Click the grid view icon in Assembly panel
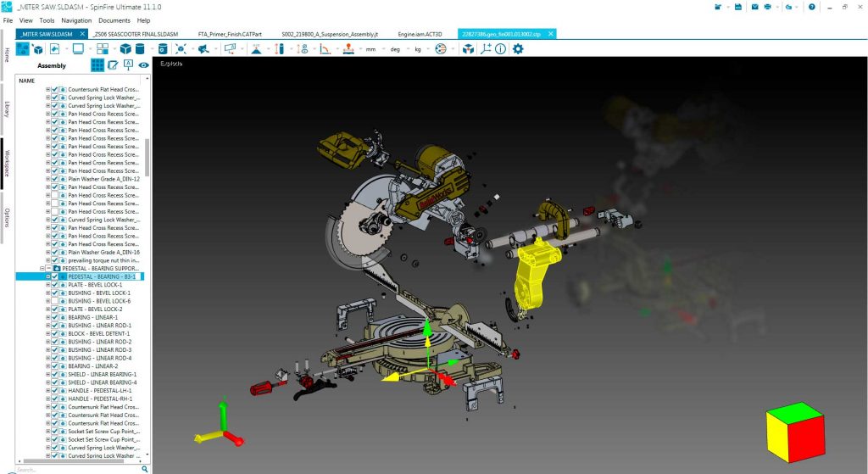Image resolution: width=868 pixels, height=474 pixels. tap(97, 65)
